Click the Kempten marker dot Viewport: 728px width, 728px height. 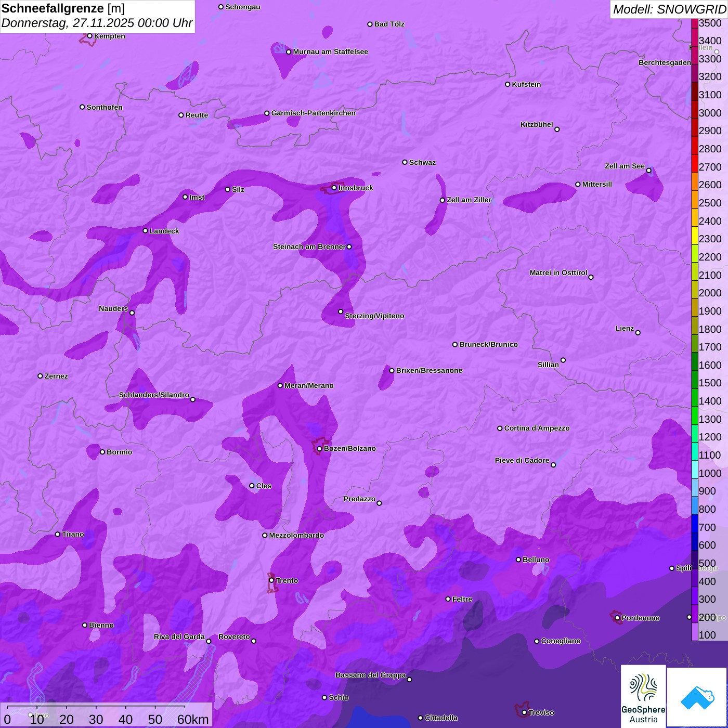[89, 36]
